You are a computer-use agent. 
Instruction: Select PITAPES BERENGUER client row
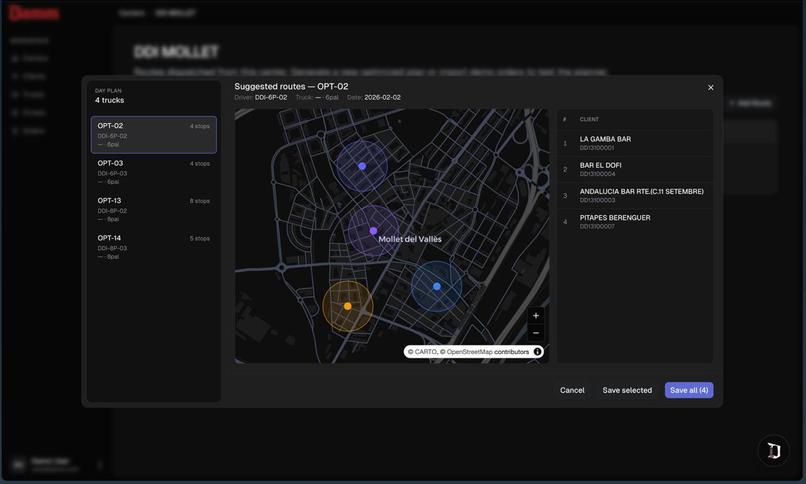[x=635, y=222]
